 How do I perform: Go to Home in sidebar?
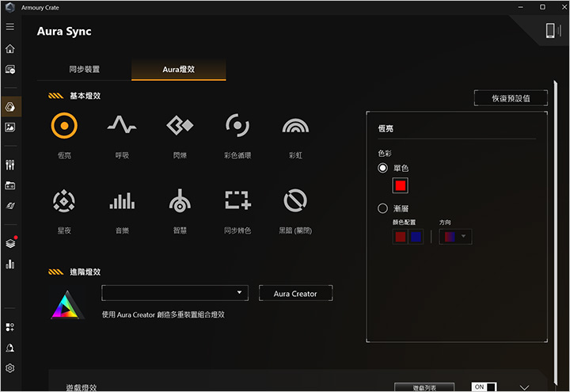10,49
